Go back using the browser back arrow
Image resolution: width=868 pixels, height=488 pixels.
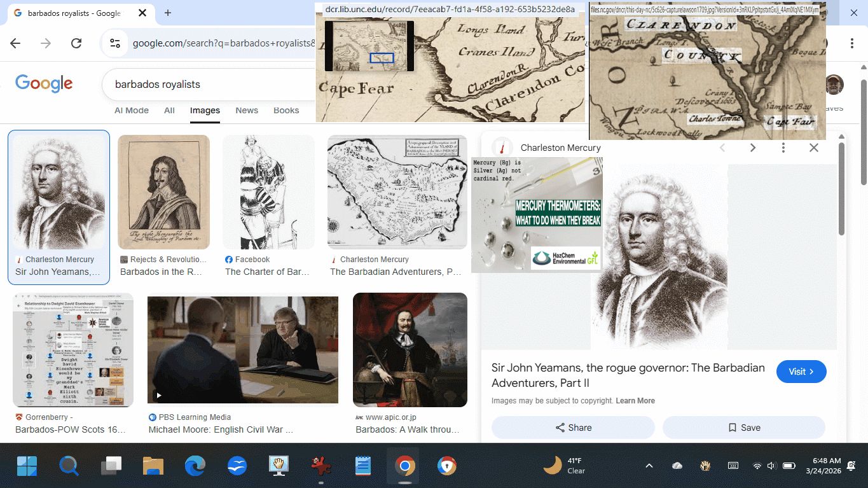pyautogui.click(x=15, y=43)
